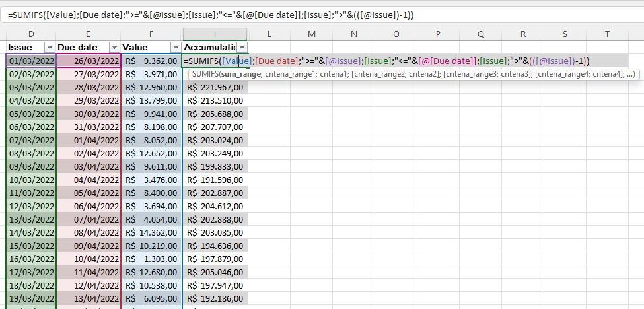Select column O header
This screenshot has width=644, height=309.
click(396, 34)
